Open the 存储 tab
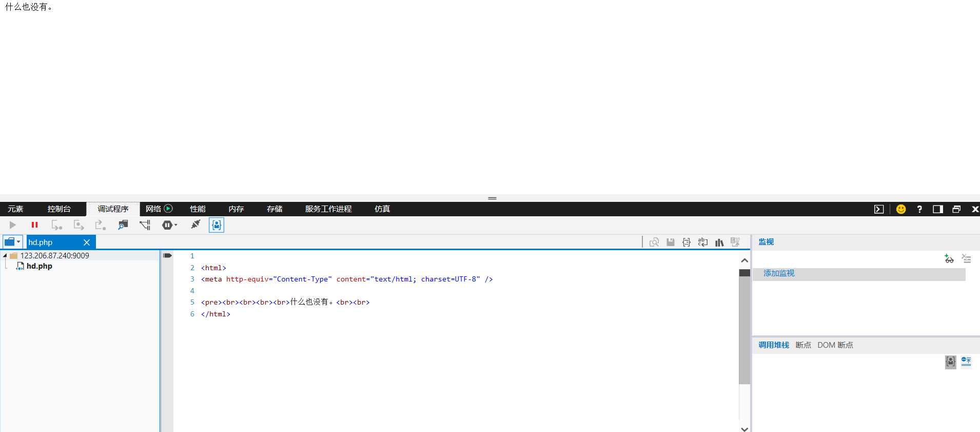This screenshot has height=432, width=980. pos(275,209)
